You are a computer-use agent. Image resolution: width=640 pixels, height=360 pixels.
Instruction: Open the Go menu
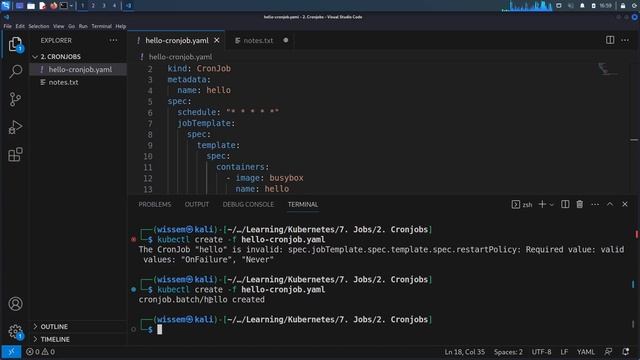pos(71,26)
